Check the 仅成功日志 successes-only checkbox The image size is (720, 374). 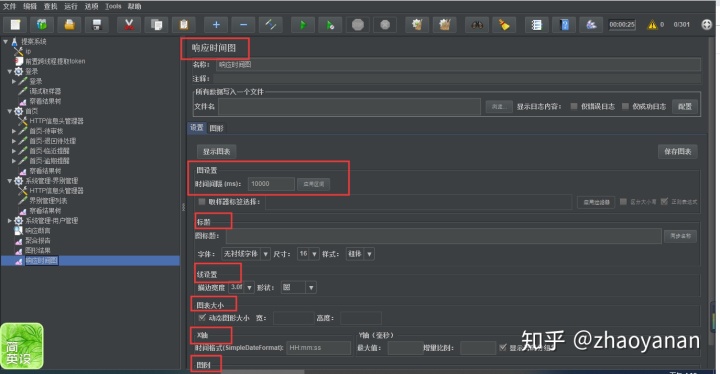point(625,106)
